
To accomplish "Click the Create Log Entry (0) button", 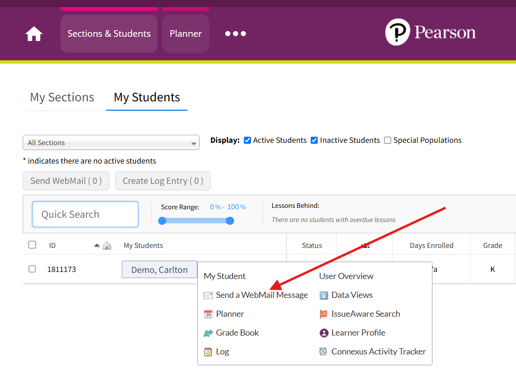I will click(x=163, y=181).
